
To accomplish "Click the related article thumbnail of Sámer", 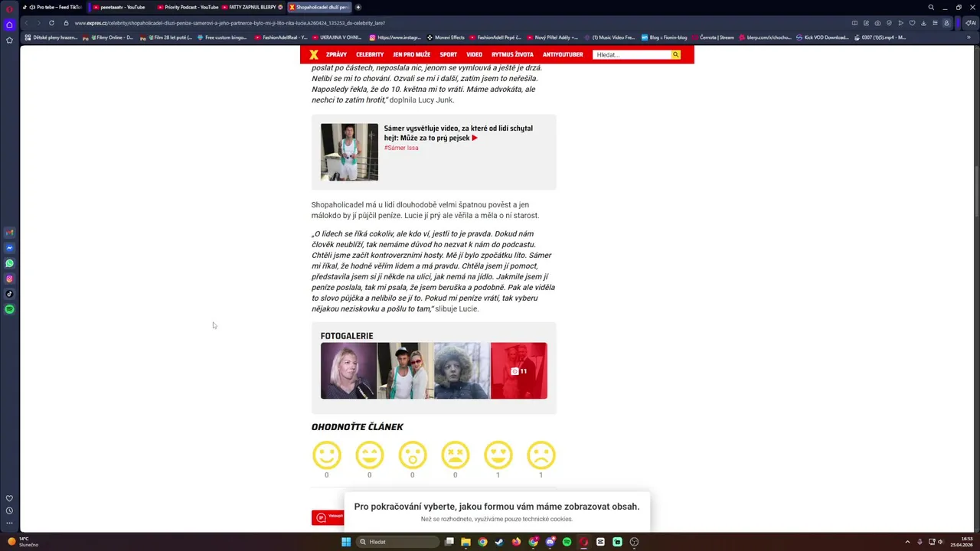I will click(x=349, y=152).
